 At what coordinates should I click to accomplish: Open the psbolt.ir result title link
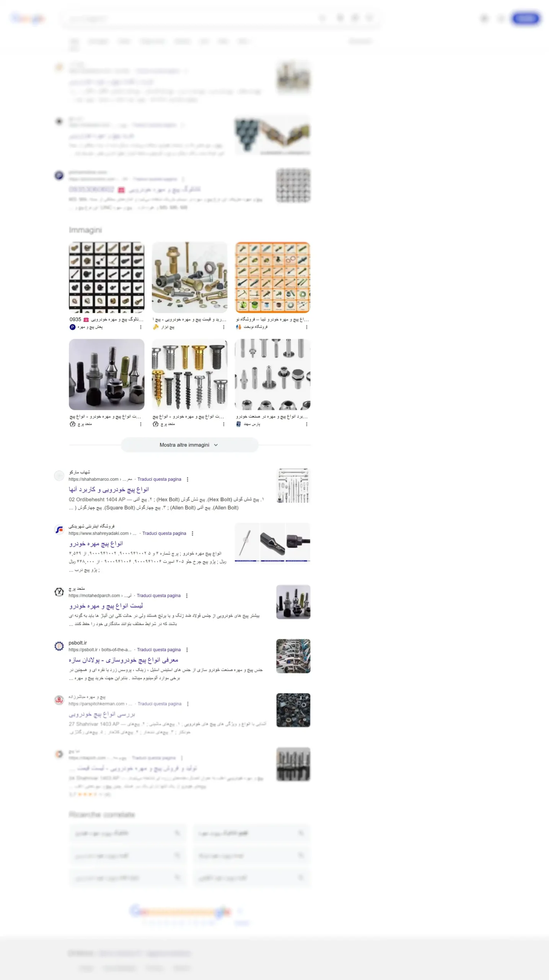(x=124, y=660)
